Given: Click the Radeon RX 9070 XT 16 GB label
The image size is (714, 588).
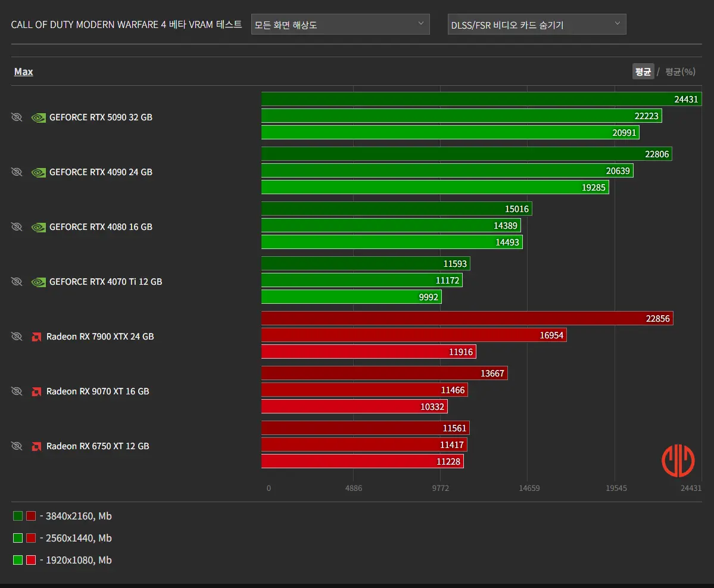Looking at the screenshot, I should click(x=98, y=391).
